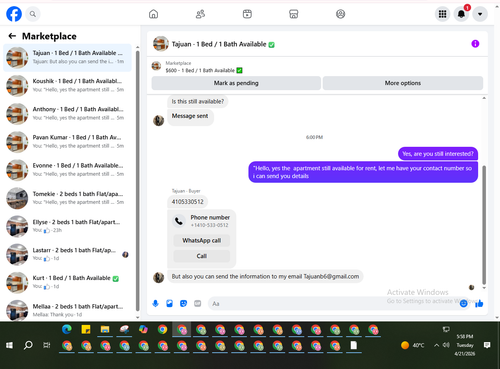Click the Call button

202,256
